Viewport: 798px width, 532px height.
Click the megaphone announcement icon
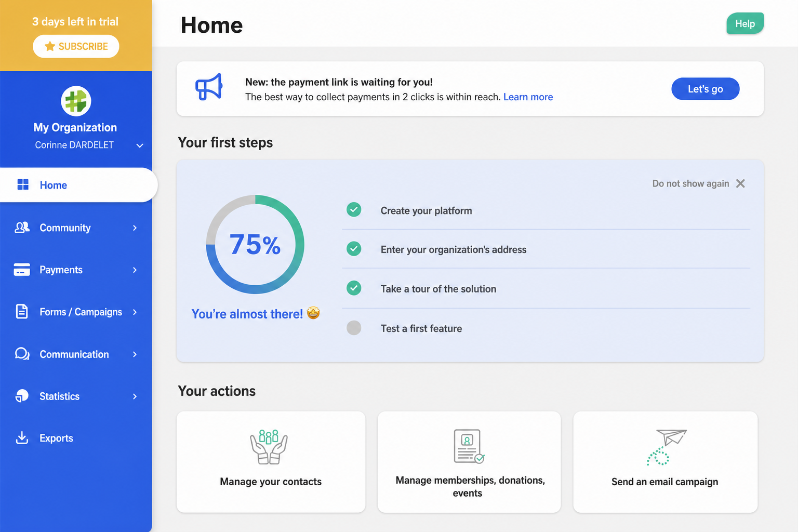209,87
